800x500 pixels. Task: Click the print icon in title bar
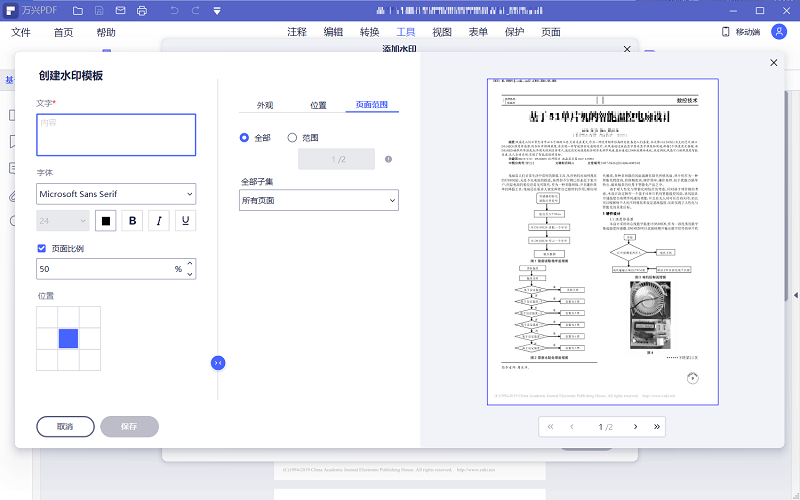[x=142, y=11]
